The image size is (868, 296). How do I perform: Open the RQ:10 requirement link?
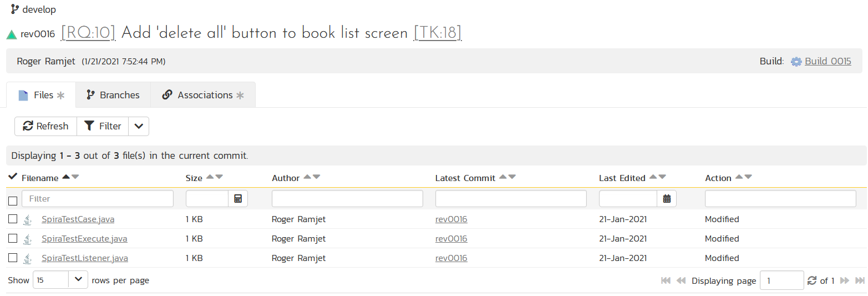coord(88,33)
